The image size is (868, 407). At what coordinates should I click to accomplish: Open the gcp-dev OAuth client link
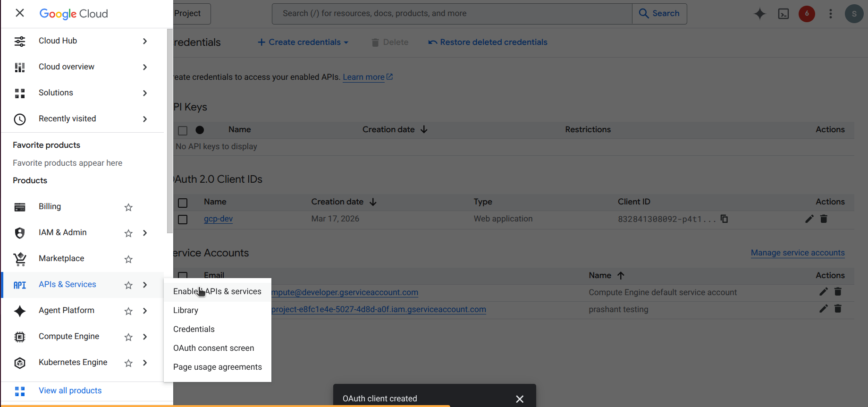[218, 219]
